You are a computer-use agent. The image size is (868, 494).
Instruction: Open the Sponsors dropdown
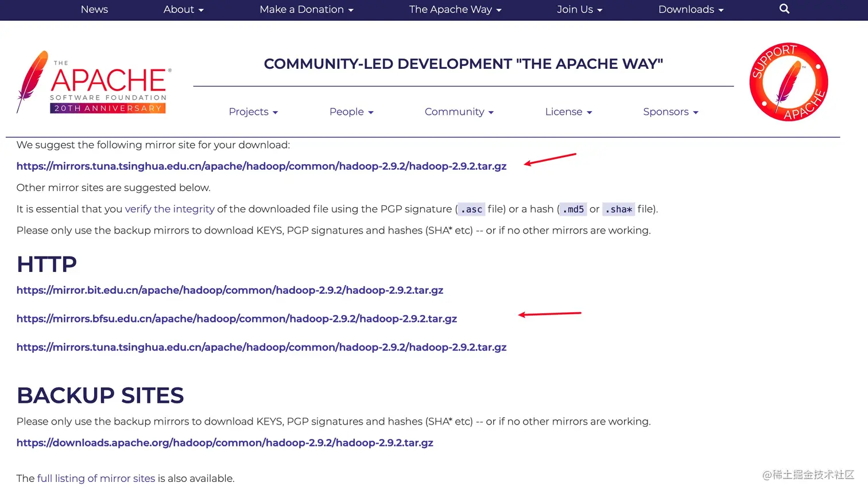tap(671, 112)
